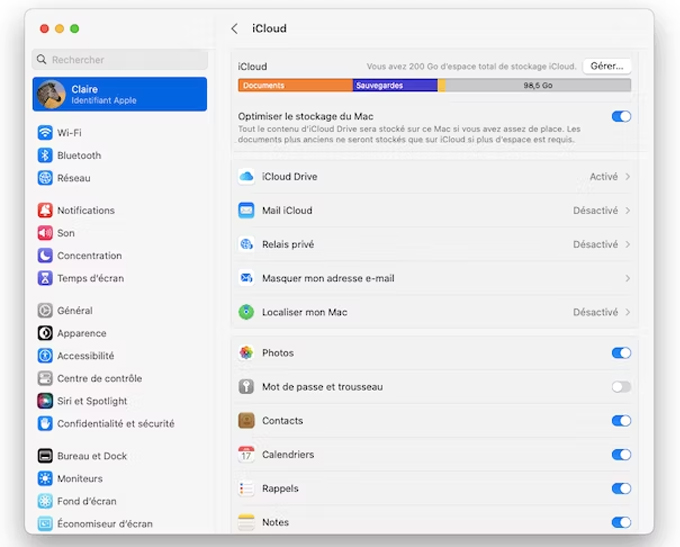Click Masquer mon adresse e-mail icon

[246, 278]
